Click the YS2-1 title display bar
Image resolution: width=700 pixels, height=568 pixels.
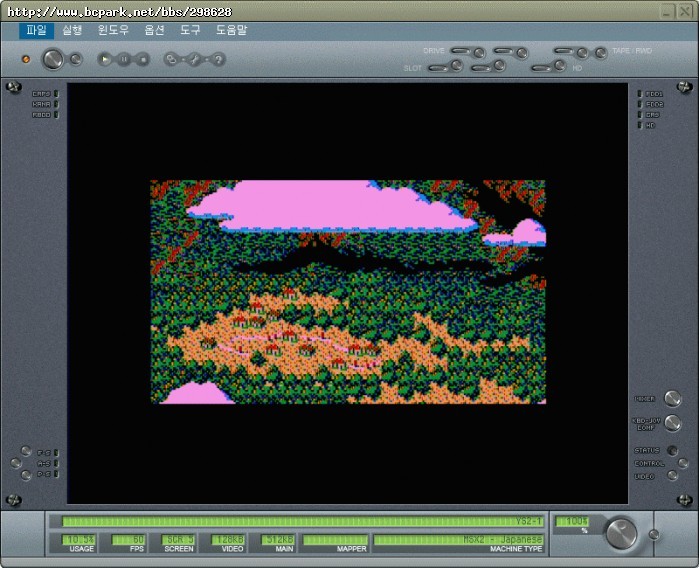click(303, 521)
